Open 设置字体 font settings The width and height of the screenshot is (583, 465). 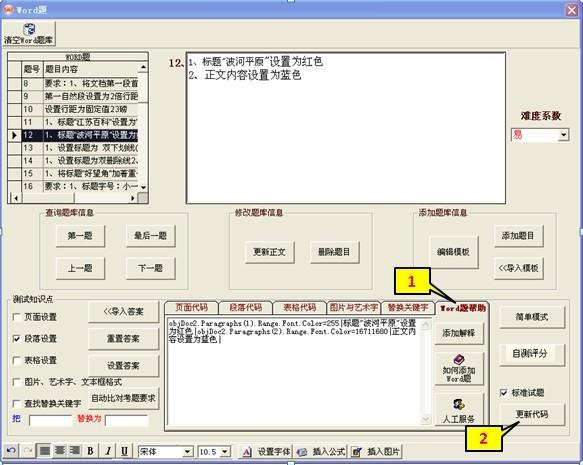click(x=266, y=452)
